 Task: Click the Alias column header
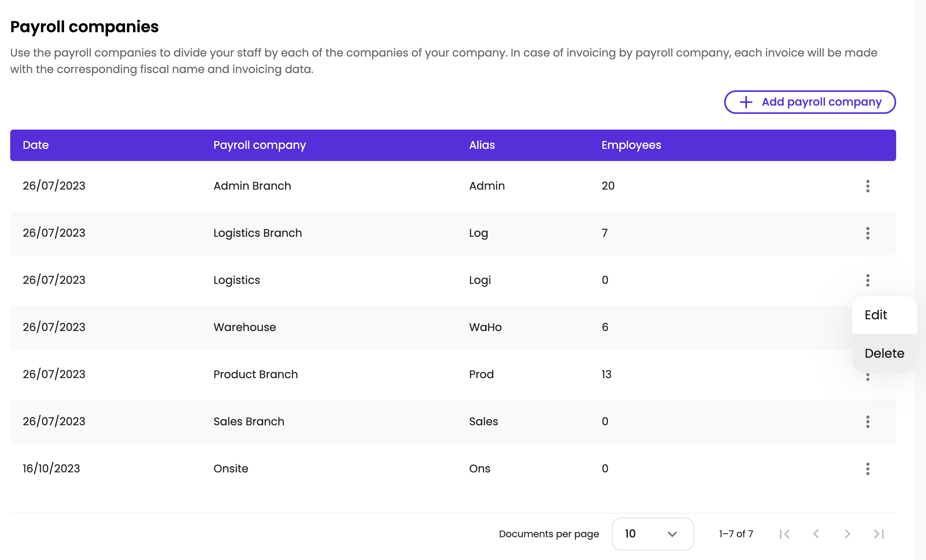[482, 145]
